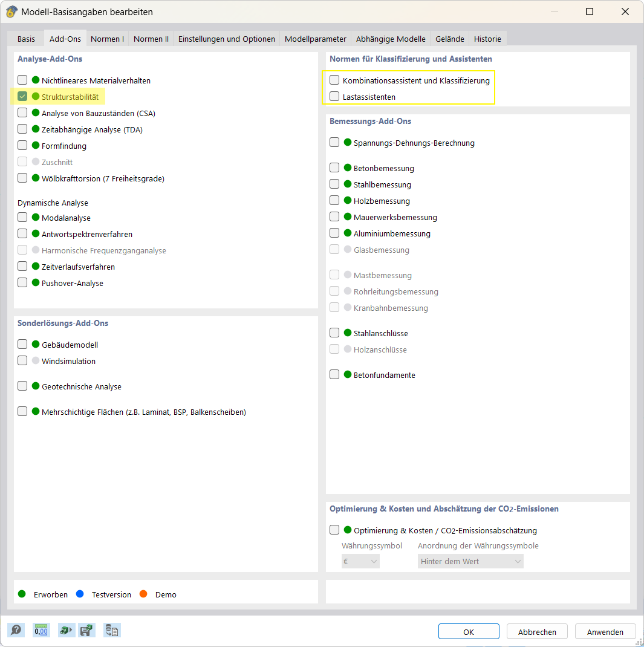Click the green status dot beside Modalanalyse

[36, 218]
